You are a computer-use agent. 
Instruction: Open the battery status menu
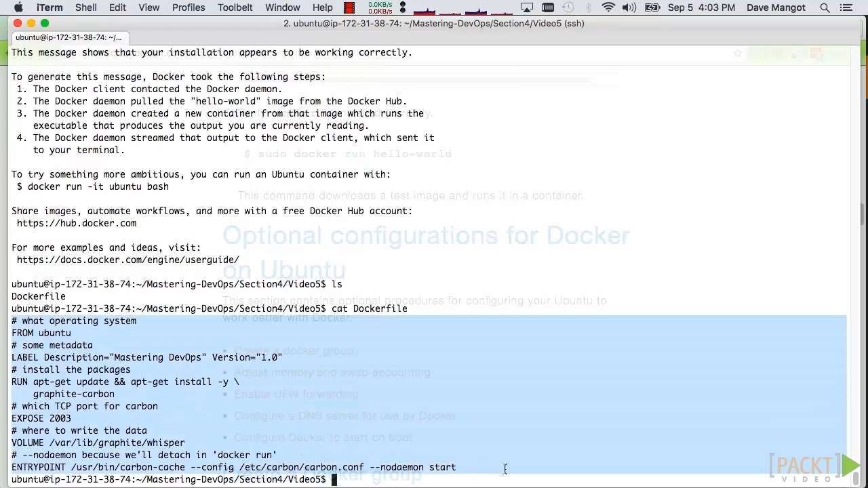click(x=652, y=7)
